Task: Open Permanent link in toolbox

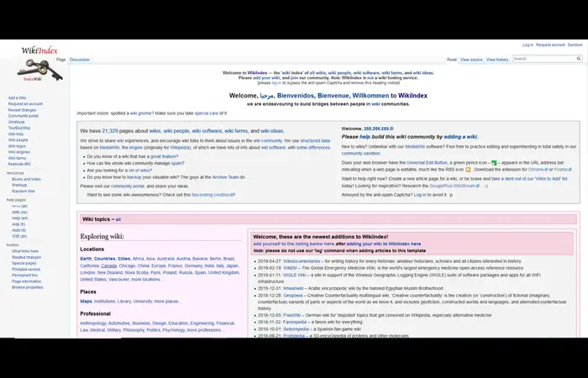Action: 24,276
